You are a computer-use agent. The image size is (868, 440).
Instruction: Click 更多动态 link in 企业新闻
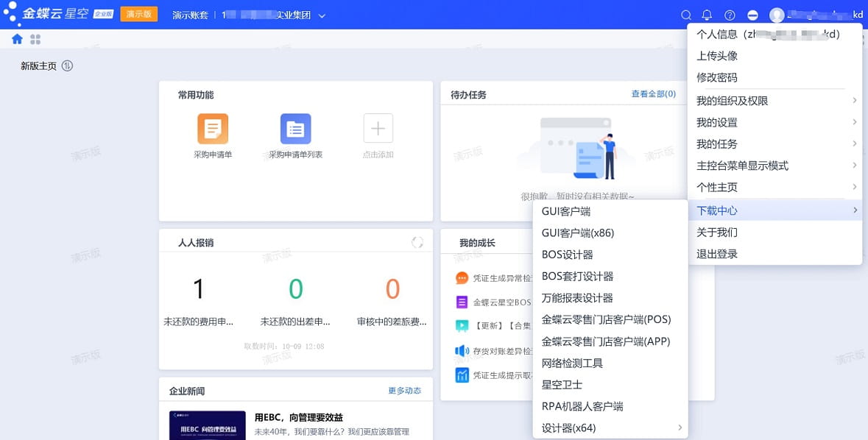[x=405, y=391]
